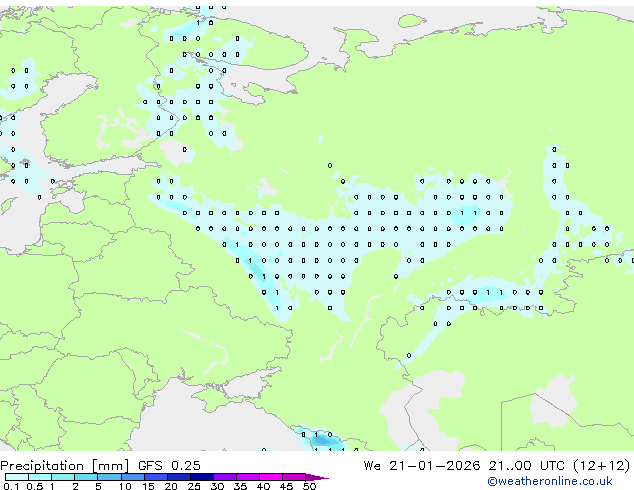Click the '25' legend scale value

point(194,486)
